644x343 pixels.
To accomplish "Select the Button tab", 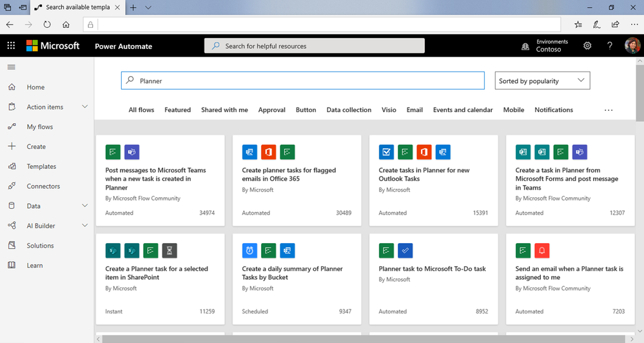I will [x=306, y=110].
